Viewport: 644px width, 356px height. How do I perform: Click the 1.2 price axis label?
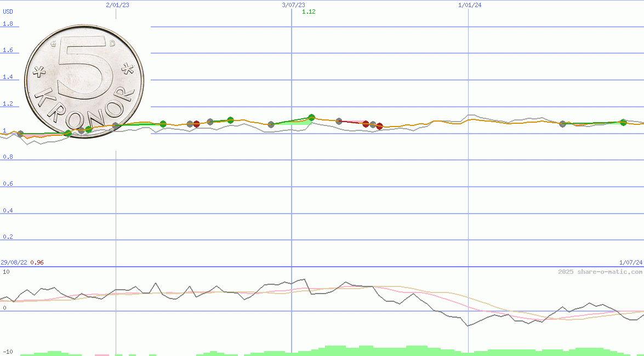click(8, 104)
